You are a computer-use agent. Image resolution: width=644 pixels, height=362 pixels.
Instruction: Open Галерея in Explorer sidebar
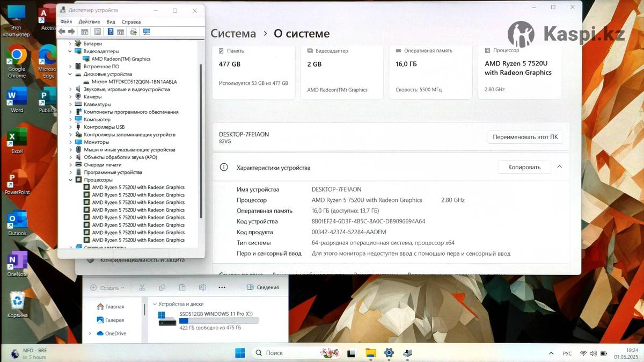pyautogui.click(x=111, y=320)
